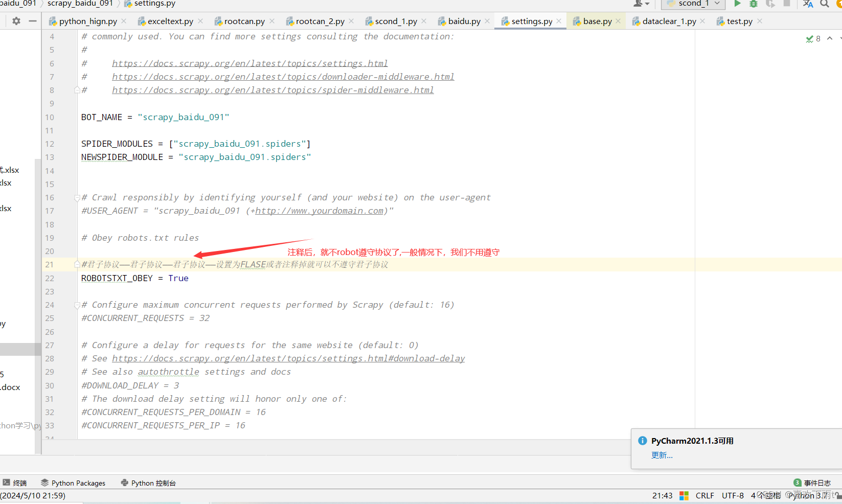Switch to baidu.py tab
Image resolution: width=842 pixels, height=504 pixels.
pyautogui.click(x=464, y=21)
